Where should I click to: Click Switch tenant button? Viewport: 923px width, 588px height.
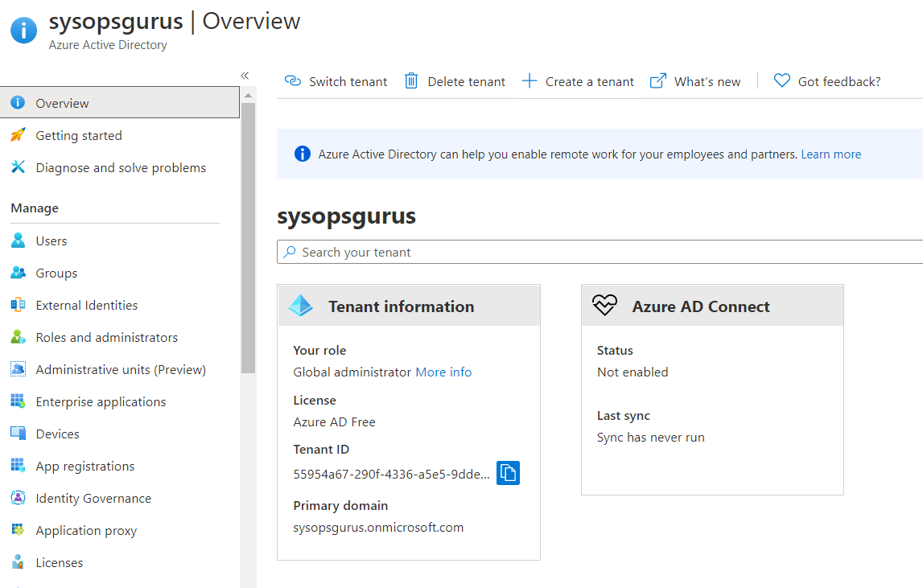click(336, 81)
